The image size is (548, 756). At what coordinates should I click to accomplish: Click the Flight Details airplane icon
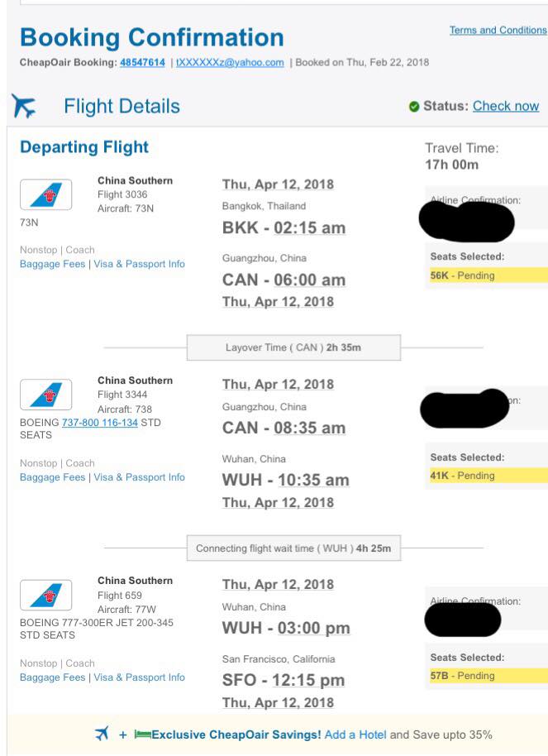pyautogui.click(x=24, y=106)
